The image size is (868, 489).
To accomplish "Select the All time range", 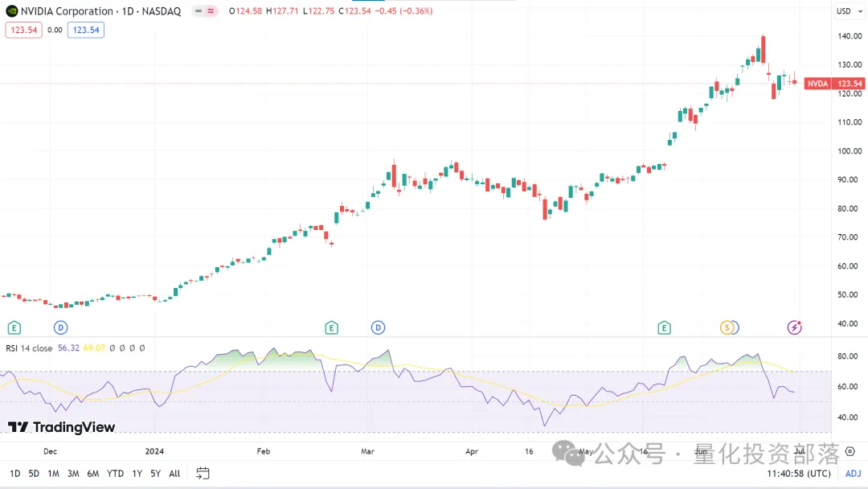I will coord(174,474).
